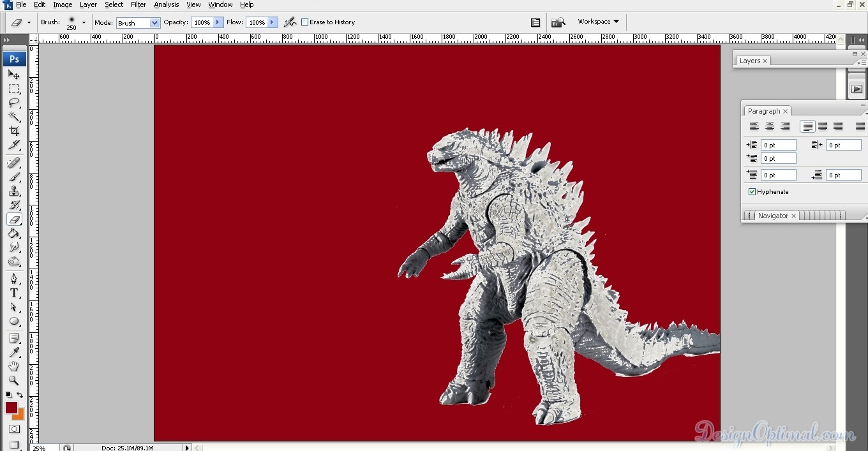
Task: Center paragraph text
Action: (770, 126)
